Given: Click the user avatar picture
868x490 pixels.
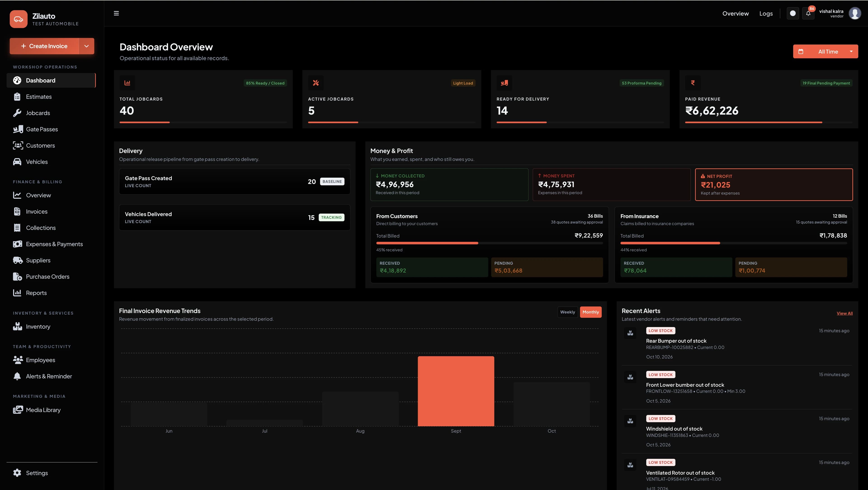Looking at the screenshot, I should (855, 14).
